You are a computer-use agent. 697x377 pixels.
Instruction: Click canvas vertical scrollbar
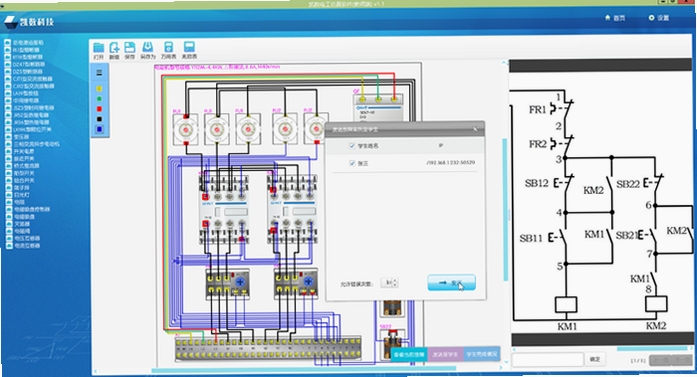pyautogui.click(x=505, y=209)
